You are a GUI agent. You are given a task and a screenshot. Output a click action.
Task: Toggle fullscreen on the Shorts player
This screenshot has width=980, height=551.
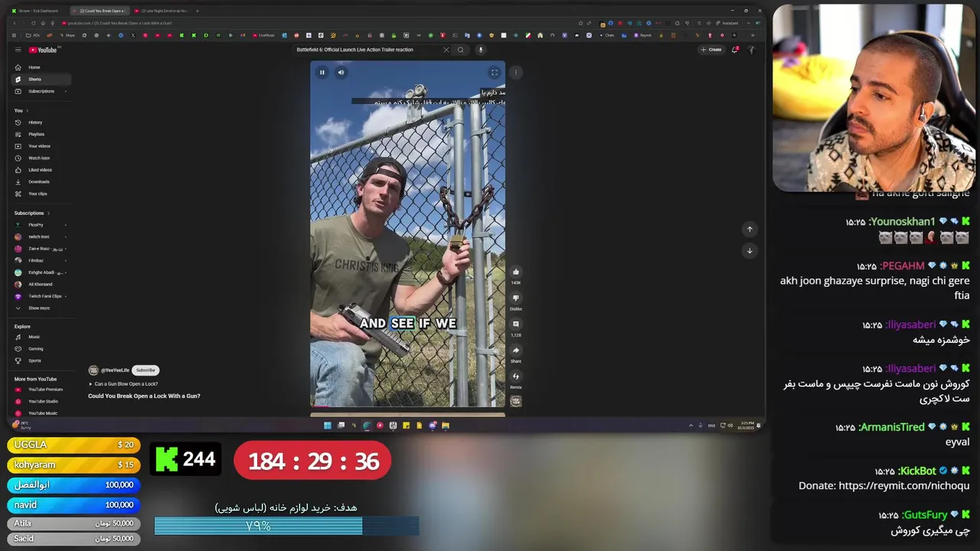pos(494,73)
